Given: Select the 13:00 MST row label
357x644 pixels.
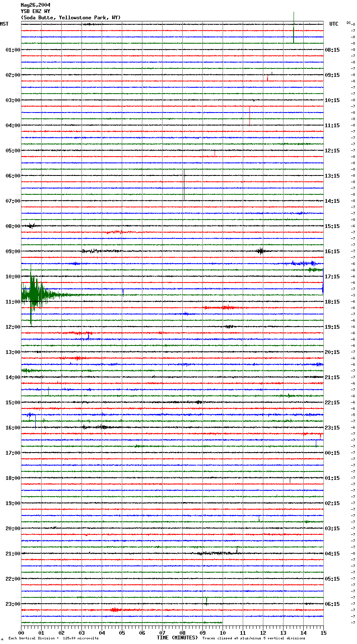Looking at the screenshot, I should click(x=13, y=352).
